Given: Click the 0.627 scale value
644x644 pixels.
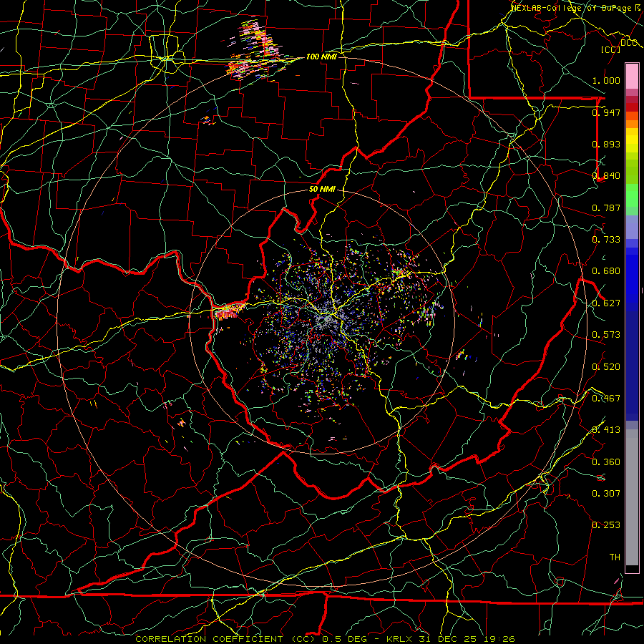Looking at the screenshot, I should (606, 303).
